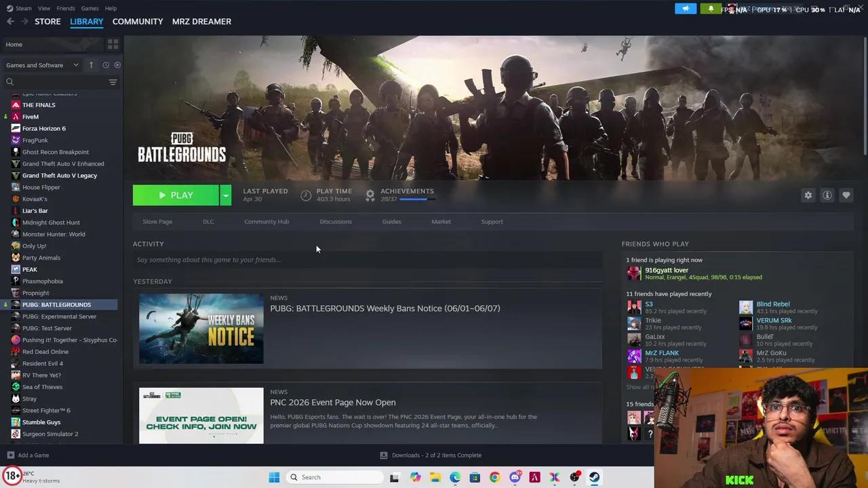Open the STORE tab

[x=47, y=22]
